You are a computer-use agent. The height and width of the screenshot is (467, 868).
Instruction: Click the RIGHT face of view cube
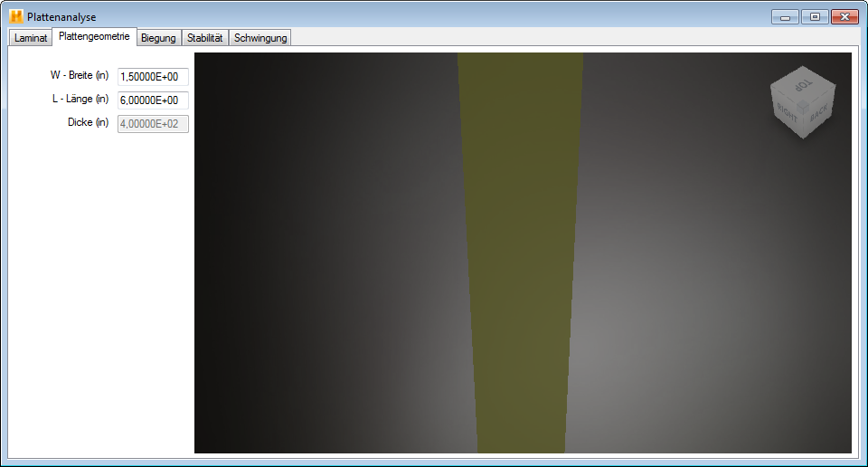click(x=786, y=113)
